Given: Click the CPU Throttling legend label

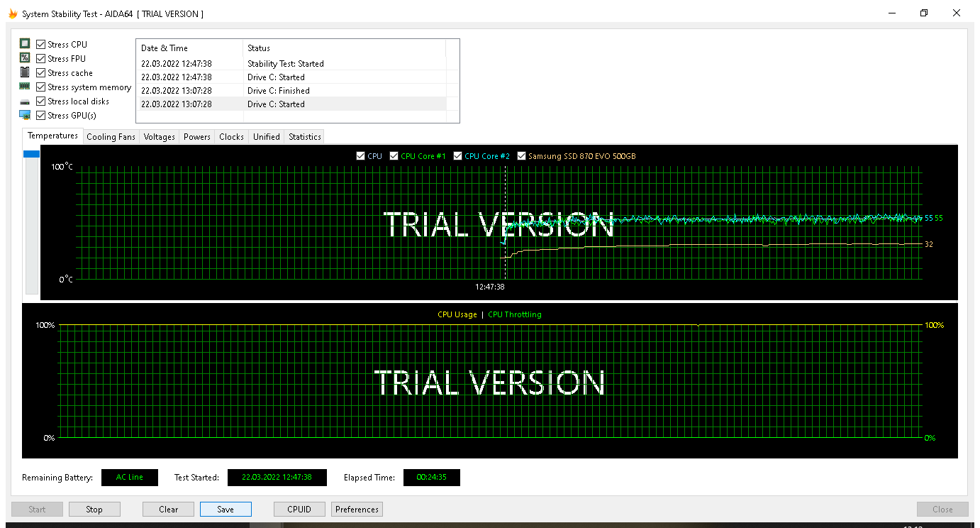Looking at the screenshot, I should [x=515, y=314].
